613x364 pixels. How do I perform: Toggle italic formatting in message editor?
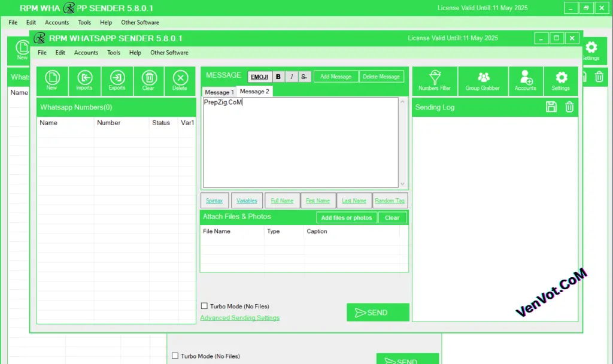pos(292,77)
